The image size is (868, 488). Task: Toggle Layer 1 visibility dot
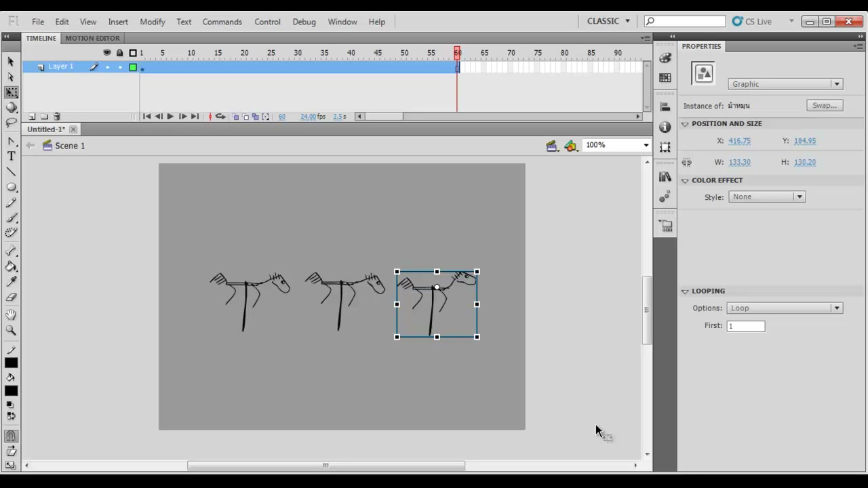coord(107,67)
